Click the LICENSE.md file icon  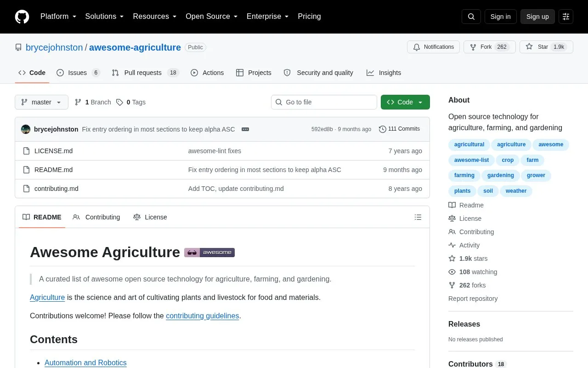tap(27, 151)
